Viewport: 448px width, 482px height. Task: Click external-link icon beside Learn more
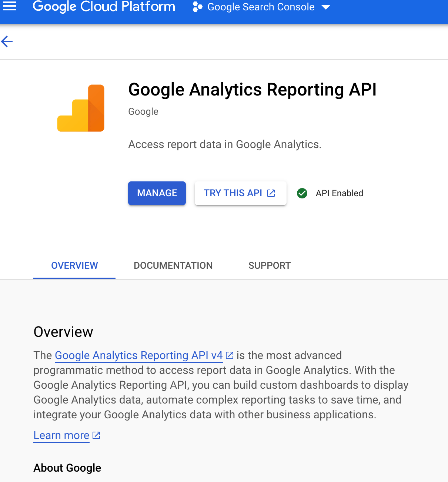click(96, 435)
